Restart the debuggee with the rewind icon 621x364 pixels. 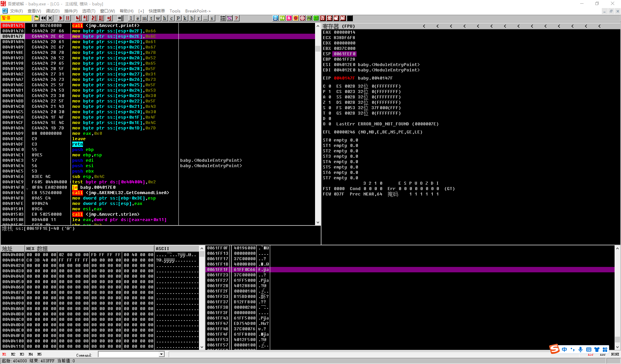tap(43, 18)
